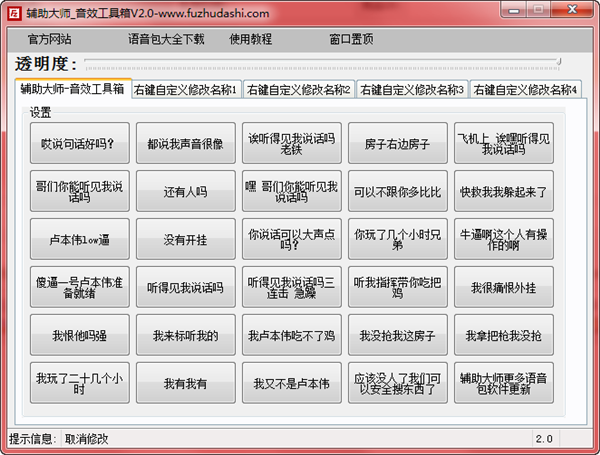Screen dimensions: 600x455
Task: Play the 房子右边房子 sound
Action: pos(398,143)
